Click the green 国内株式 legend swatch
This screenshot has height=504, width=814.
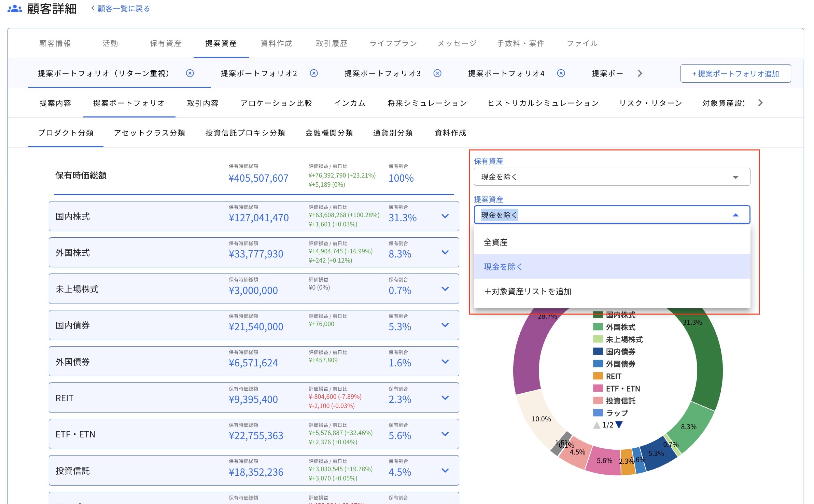tap(598, 315)
